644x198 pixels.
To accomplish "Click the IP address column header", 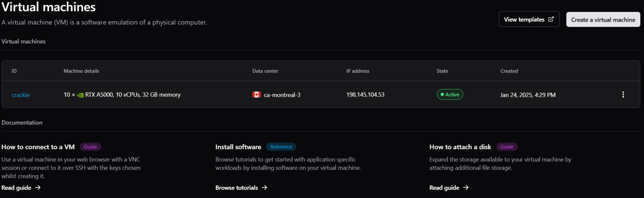I will 358,71.
